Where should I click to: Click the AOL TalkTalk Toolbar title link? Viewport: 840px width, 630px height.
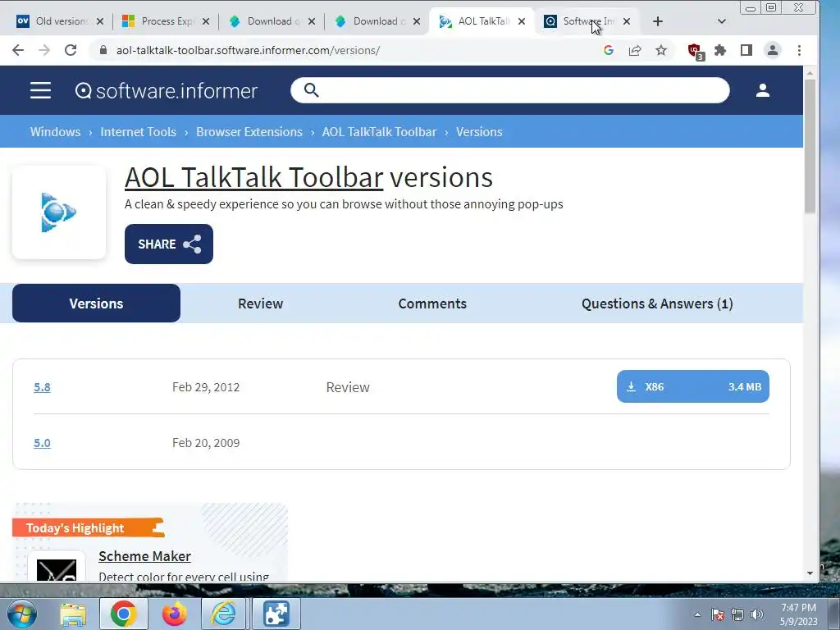click(254, 177)
